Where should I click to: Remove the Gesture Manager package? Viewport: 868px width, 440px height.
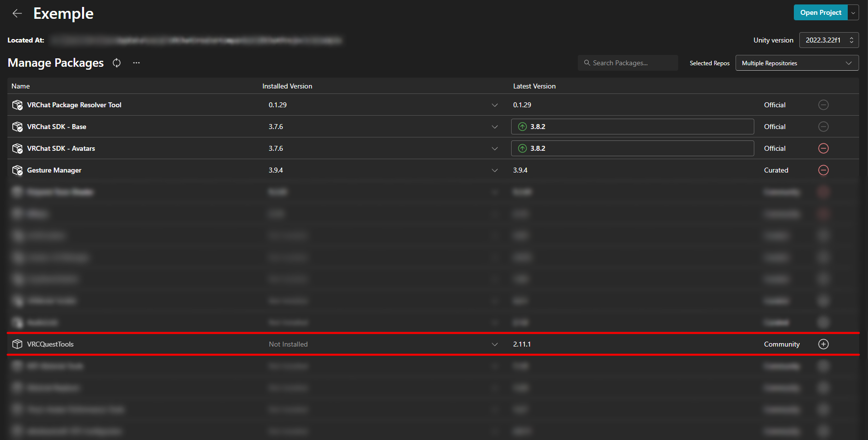click(823, 170)
